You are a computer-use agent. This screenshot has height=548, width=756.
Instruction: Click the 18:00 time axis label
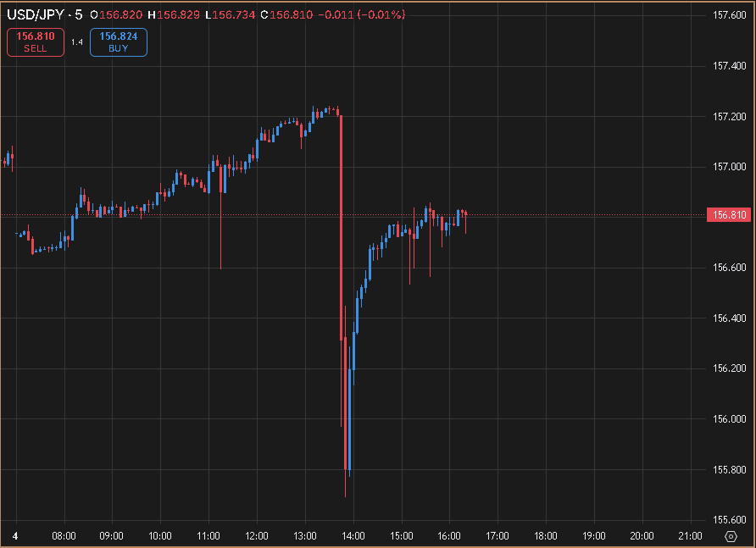545,536
